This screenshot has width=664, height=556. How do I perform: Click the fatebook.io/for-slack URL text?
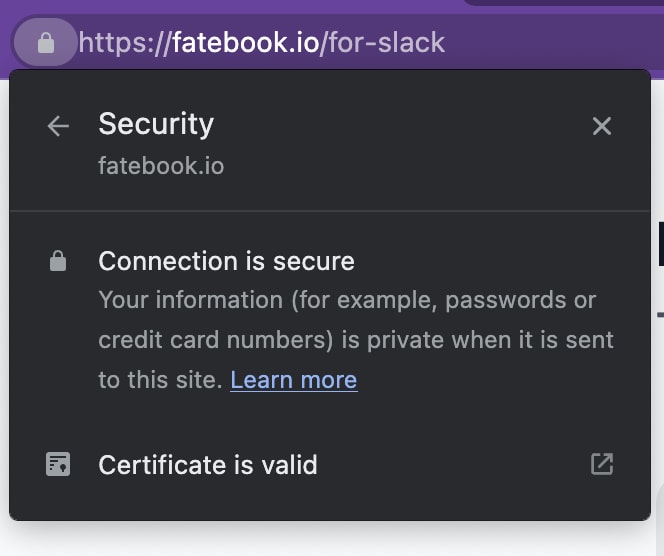pos(300,43)
